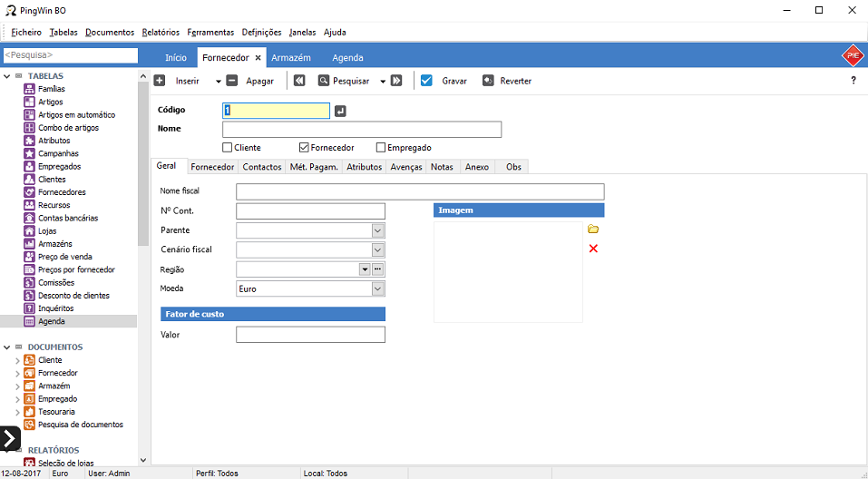The image size is (868, 479).
Task: Go to next record with forward icon
Action: point(396,81)
